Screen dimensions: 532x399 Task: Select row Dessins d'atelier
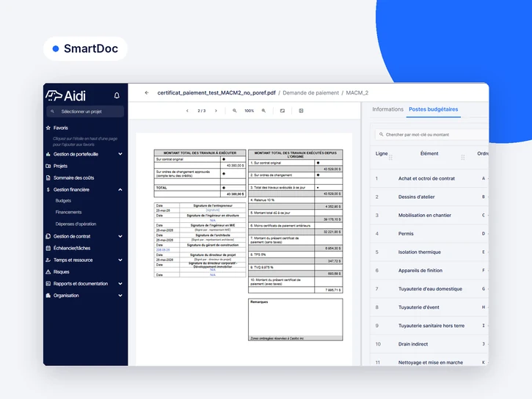[429, 197]
